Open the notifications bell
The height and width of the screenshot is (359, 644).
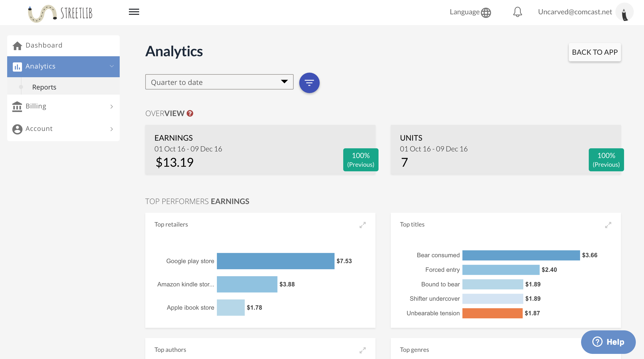(517, 12)
